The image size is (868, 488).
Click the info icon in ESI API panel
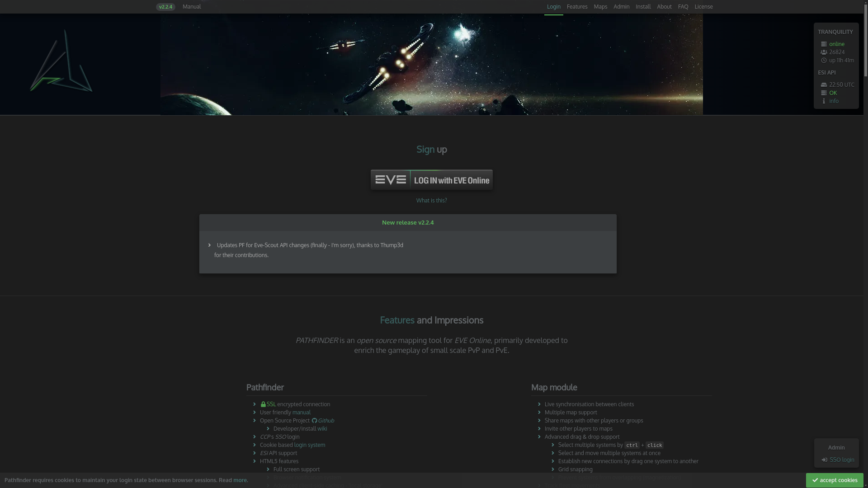(x=824, y=101)
